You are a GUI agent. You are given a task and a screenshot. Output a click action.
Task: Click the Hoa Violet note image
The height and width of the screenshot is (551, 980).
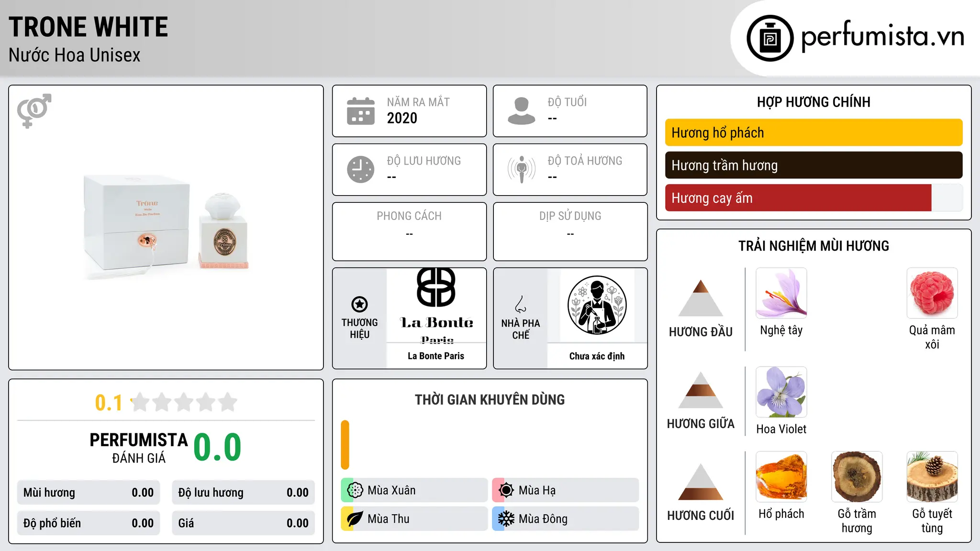coord(781,392)
